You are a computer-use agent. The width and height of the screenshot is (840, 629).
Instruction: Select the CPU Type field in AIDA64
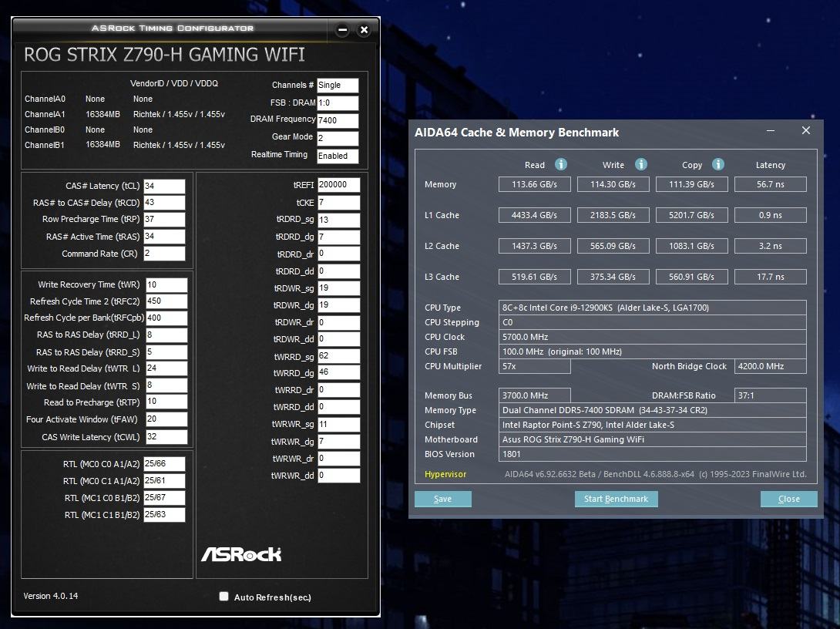tap(653, 308)
